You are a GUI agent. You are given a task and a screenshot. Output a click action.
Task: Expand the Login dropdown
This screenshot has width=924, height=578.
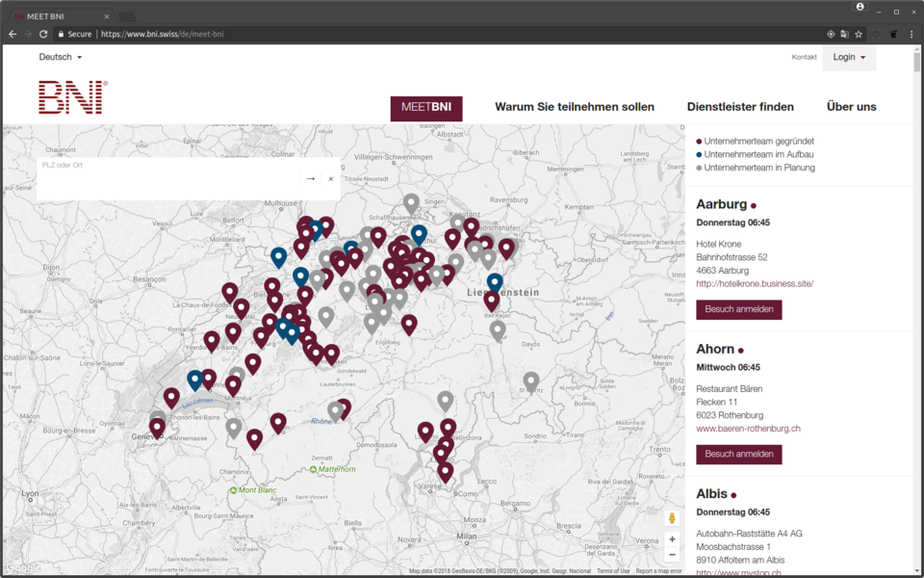pyautogui.click(x=849, y=57)
